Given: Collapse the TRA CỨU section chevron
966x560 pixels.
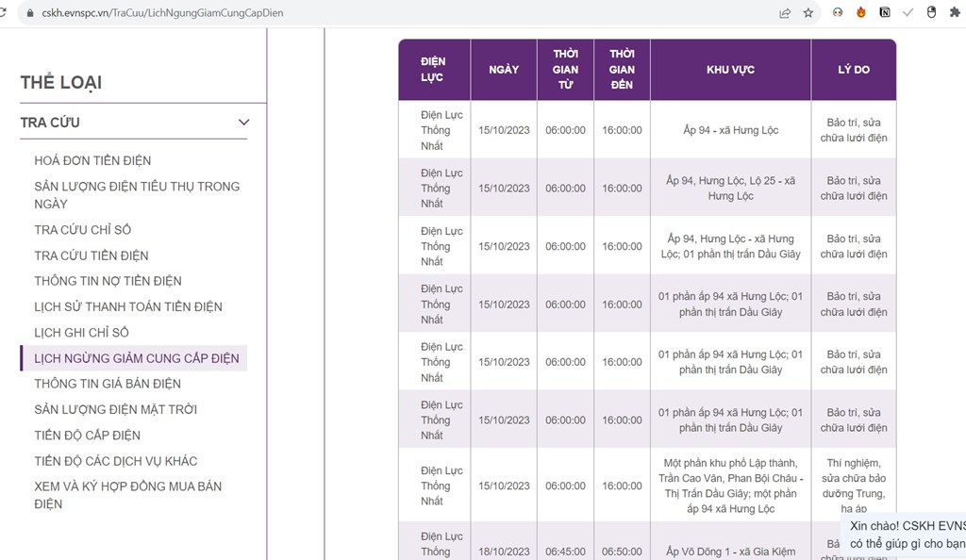Looking at the screenshot, I should (x=244, y=122).
